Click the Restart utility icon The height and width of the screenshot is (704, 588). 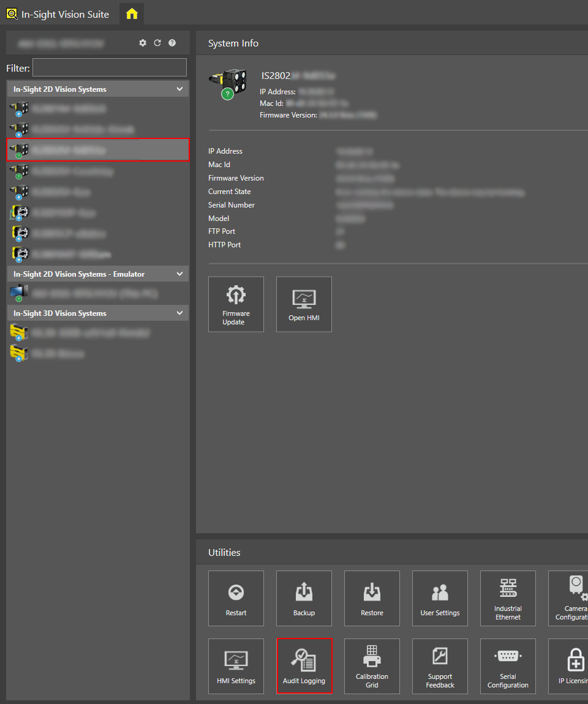(x=236, y=598)
